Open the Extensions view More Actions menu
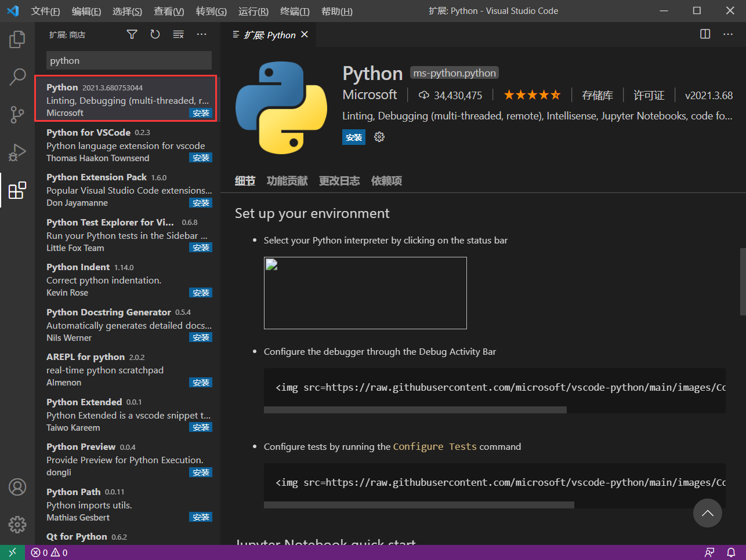This screenshot has width=746, height=560. click(201, 34)
